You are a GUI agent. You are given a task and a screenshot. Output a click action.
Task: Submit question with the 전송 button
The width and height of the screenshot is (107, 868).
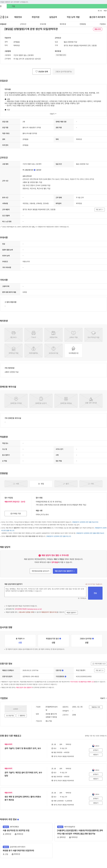tap(95, 593)
